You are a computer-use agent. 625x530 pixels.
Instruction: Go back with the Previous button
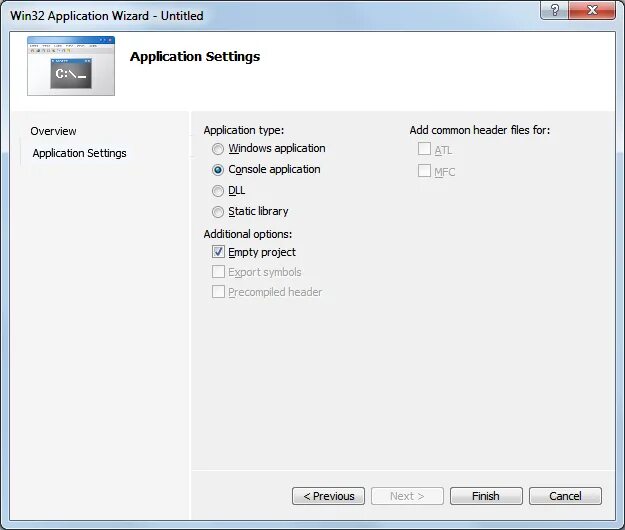point(328,496)
